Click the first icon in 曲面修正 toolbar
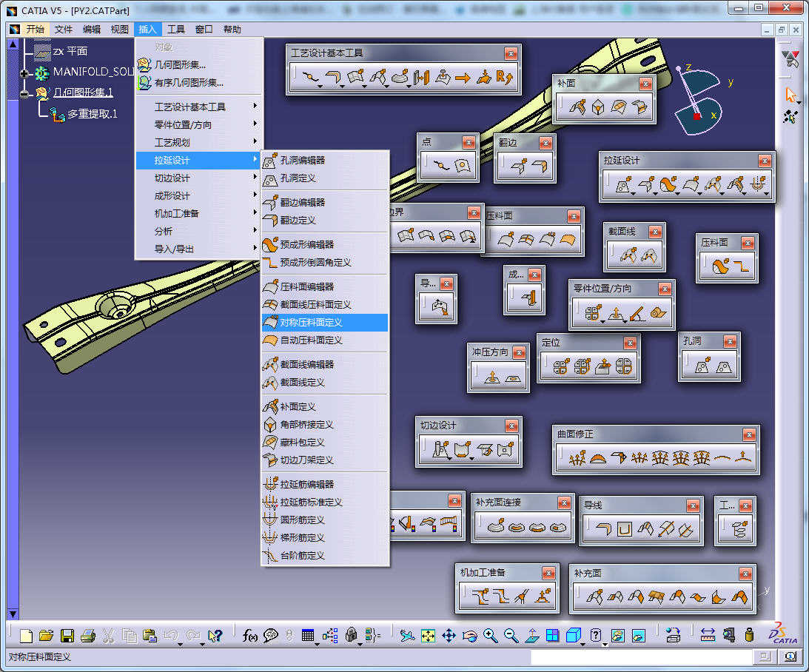This screenshot has height=672, width=809. point(577,458)
